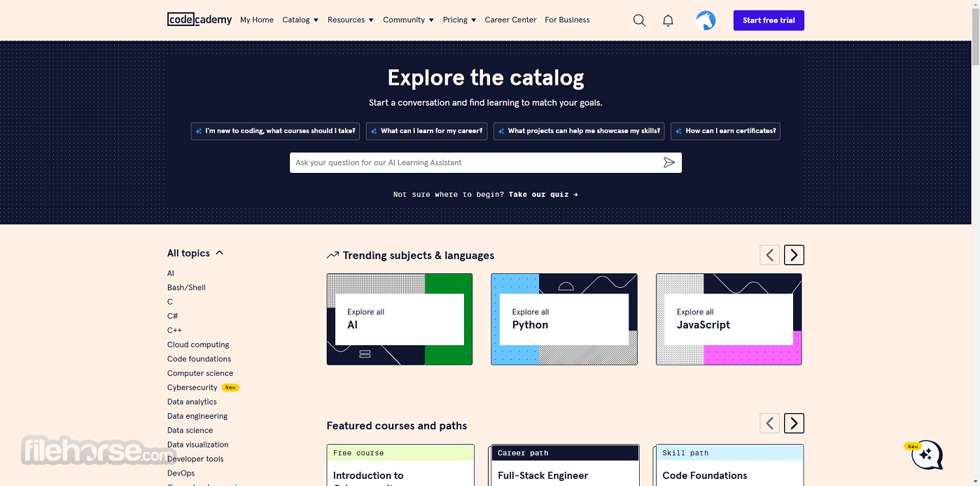Screen dimensions: 980x486
Task: Go to next trending subjects
Action: (x=794, y=255)
